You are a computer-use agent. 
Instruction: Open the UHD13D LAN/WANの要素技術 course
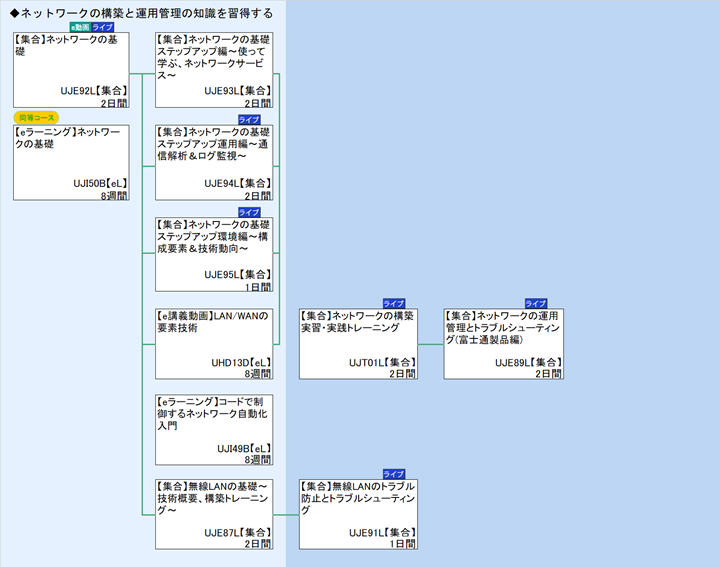(x=214, y=344)
